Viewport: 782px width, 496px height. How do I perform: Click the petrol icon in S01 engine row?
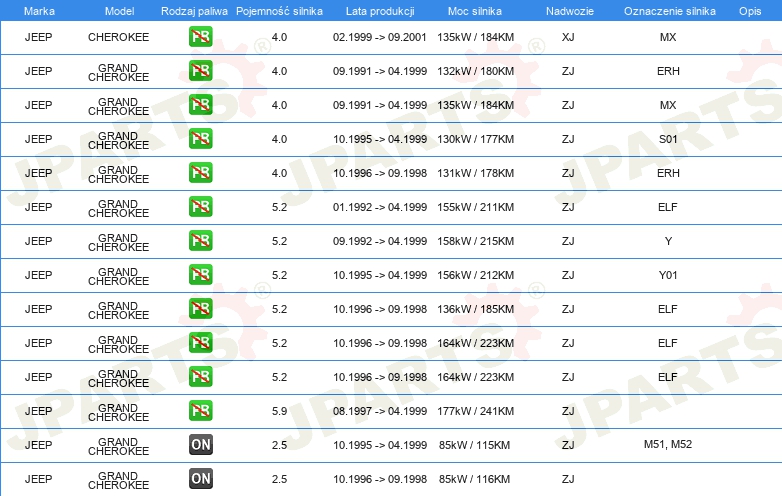point(200,139)
